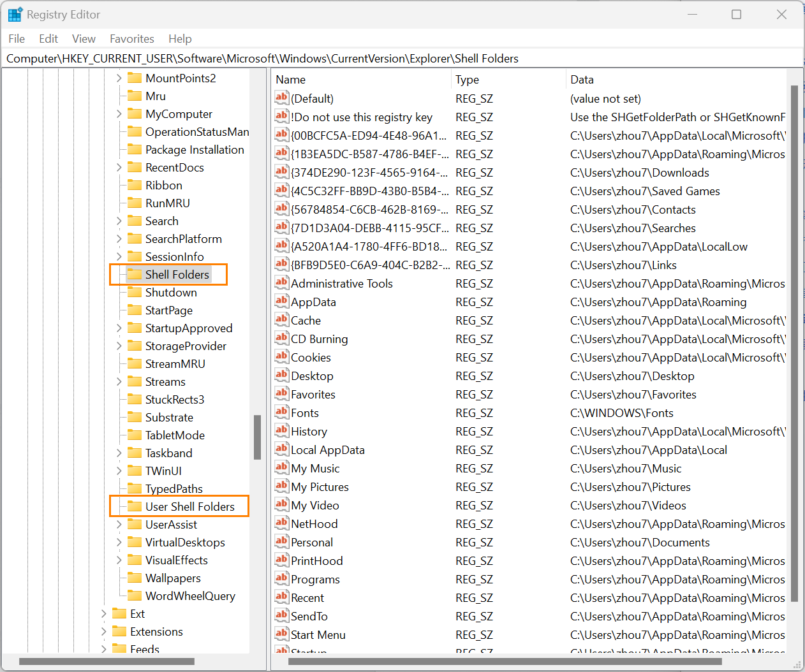Click the folder icon next to Shutdown

(135, 292)
